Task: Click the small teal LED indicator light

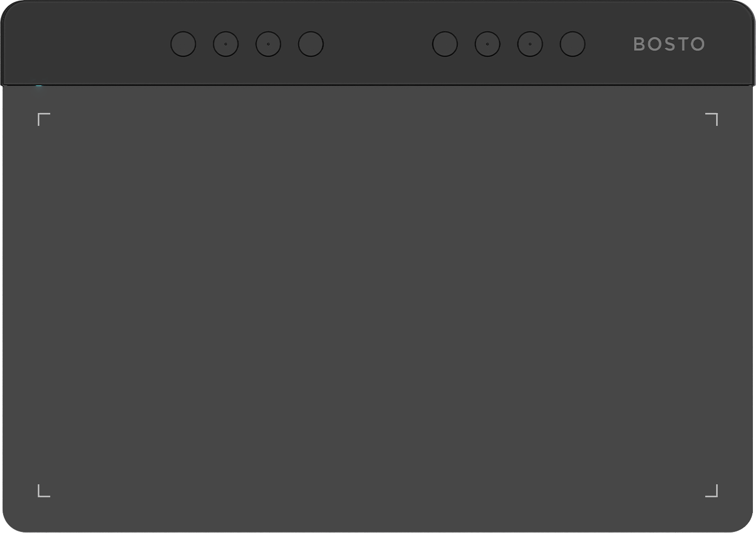Action: coord(39,86)
